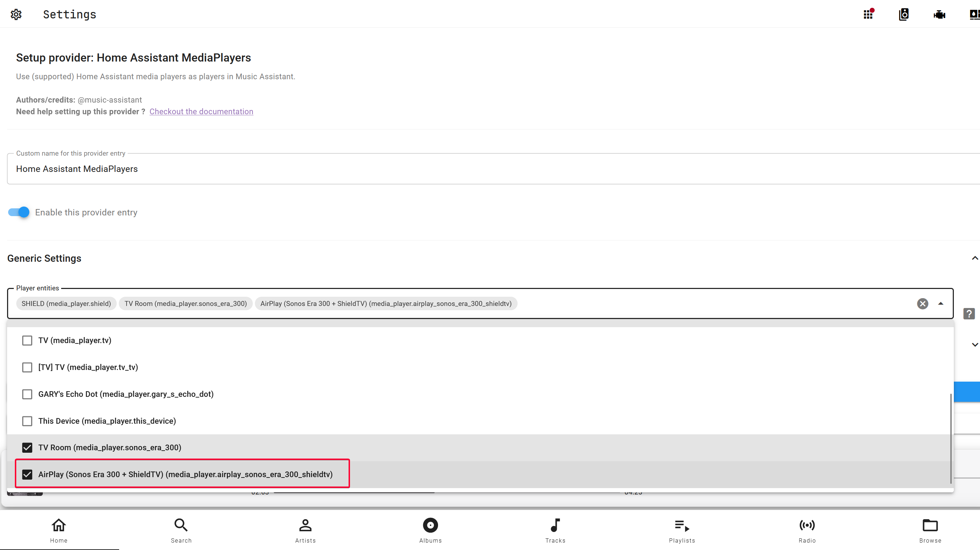Screen dimensions: 980x550
Task: Toggle Enable this provider entry switch
Action: [x=19, y=212]
